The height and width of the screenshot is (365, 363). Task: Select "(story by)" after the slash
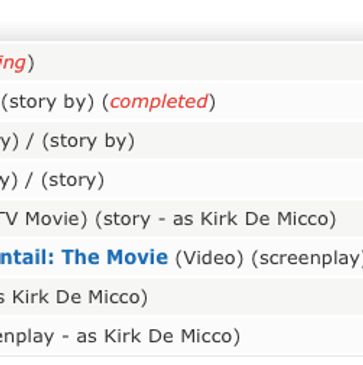click(88, 141)
